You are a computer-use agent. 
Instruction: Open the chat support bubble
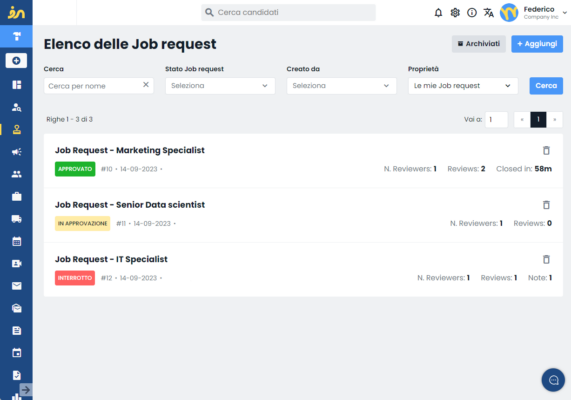(553, 380)
